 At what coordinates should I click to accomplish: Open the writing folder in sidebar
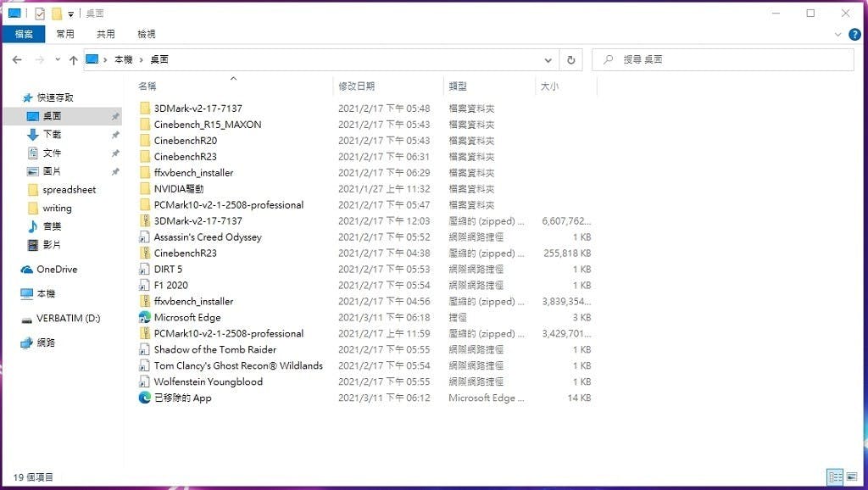(x=57, y=209)
